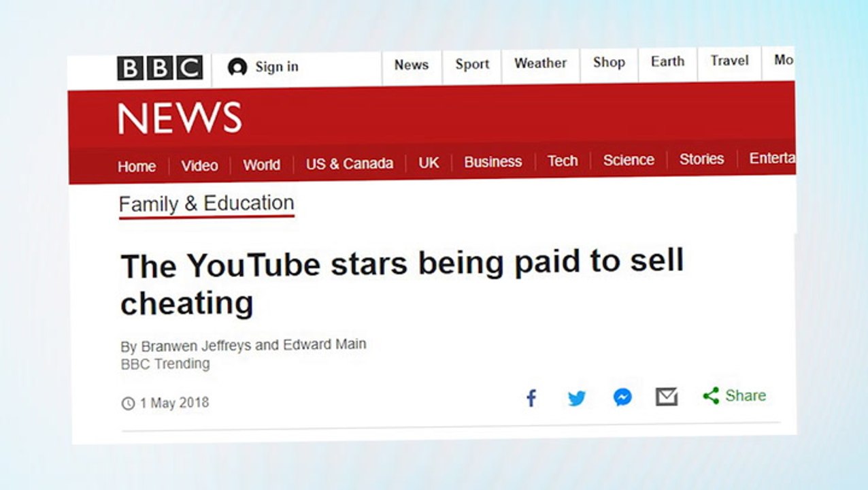This screenshot has height=490, width=868.
Task: Switch to the US & Canada tab
Action: (x=349, y=164)
